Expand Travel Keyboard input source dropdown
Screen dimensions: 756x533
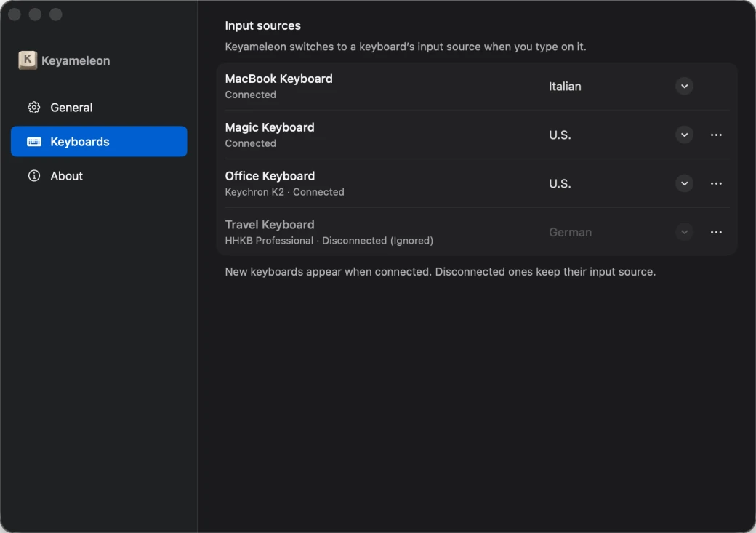(684, 232)
